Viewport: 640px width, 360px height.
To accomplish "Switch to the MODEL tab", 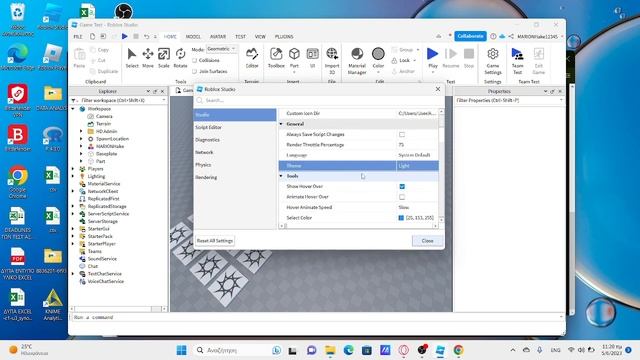I will [x=193, y=36].
